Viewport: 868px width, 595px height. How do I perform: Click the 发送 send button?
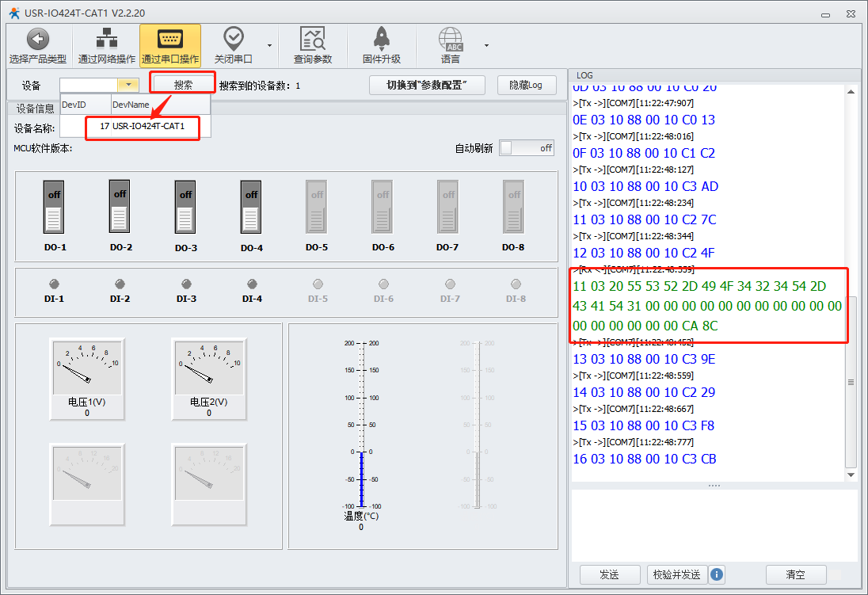pos(610,574)
